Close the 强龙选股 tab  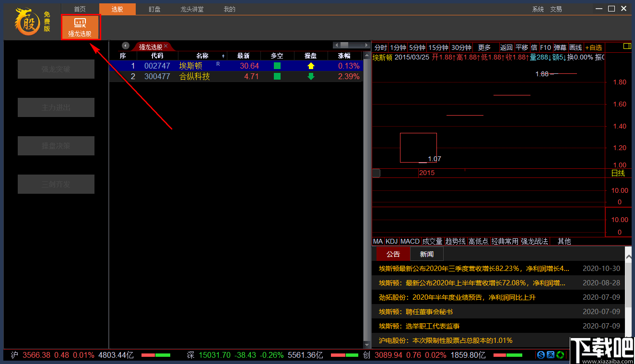[166, 46]
